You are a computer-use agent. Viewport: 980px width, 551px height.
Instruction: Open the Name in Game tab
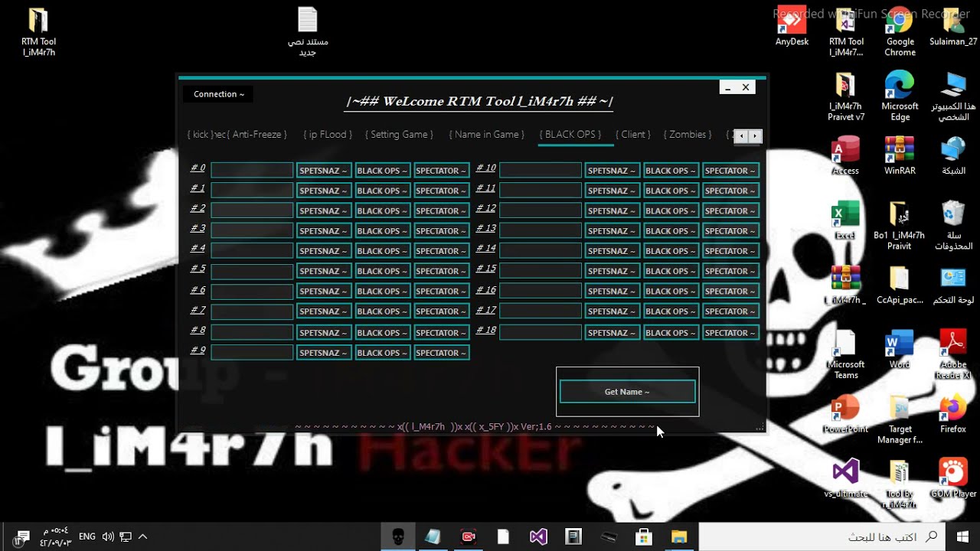(x=487, y=135)
